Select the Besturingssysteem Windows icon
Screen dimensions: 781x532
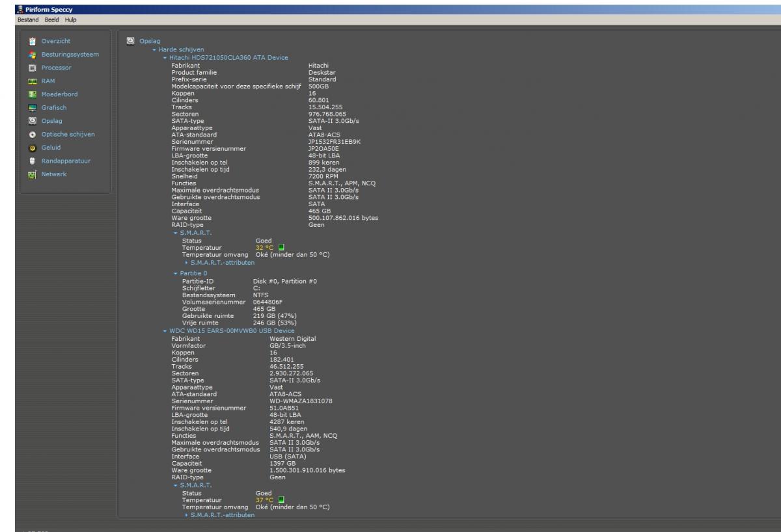(x=32, y=55)
